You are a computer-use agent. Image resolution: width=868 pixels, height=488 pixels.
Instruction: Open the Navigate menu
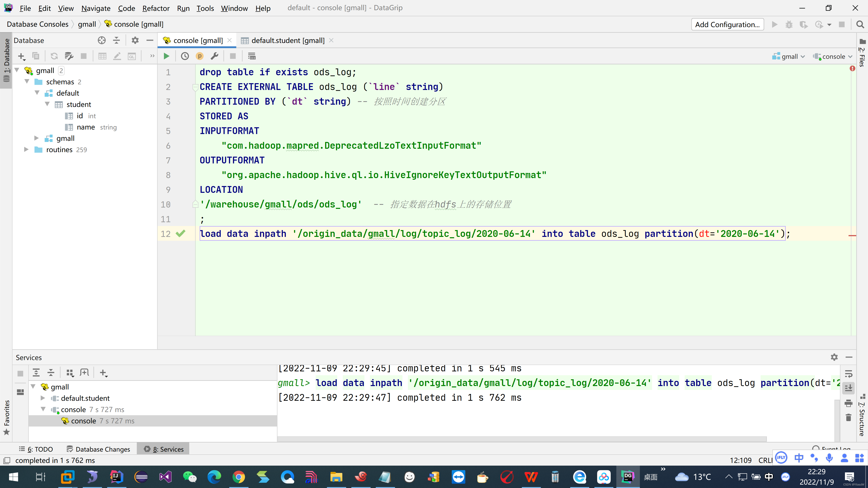click(96, 8)
